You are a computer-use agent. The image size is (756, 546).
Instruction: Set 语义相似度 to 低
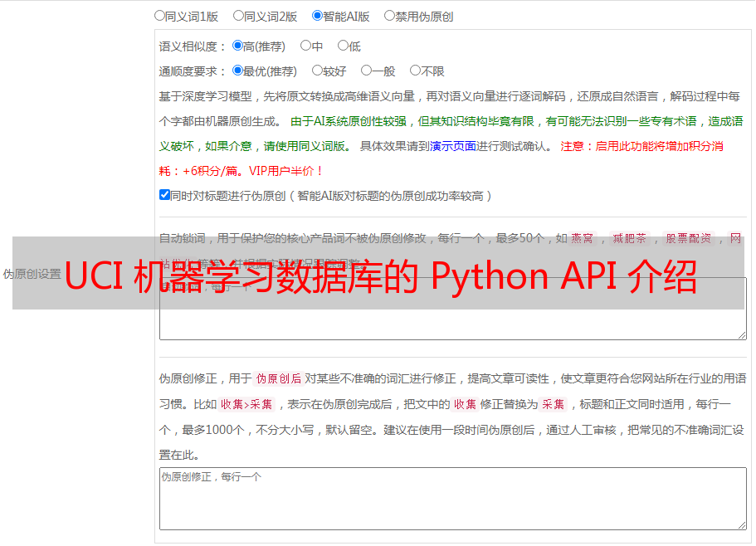344,46
